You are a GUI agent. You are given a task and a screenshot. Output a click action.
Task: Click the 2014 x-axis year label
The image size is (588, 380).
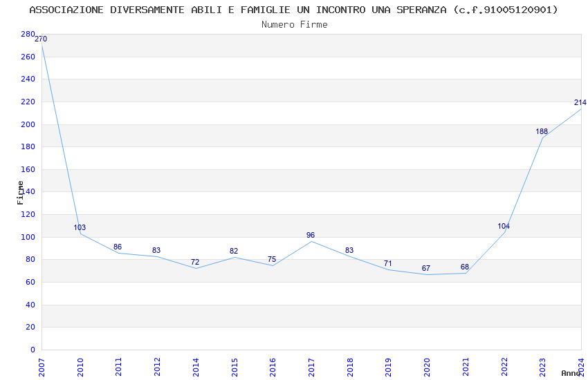pyautogui.click(x=196, y=367)
